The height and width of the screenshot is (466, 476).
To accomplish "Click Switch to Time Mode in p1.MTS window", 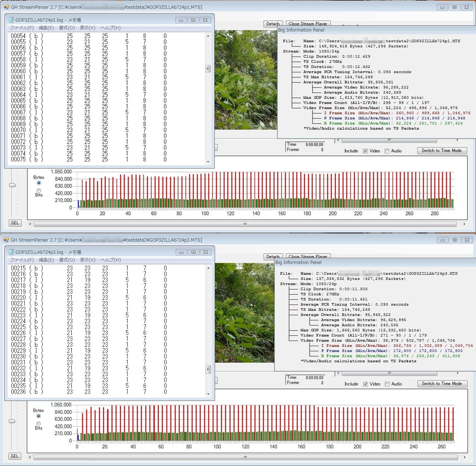I will [441, 151].
